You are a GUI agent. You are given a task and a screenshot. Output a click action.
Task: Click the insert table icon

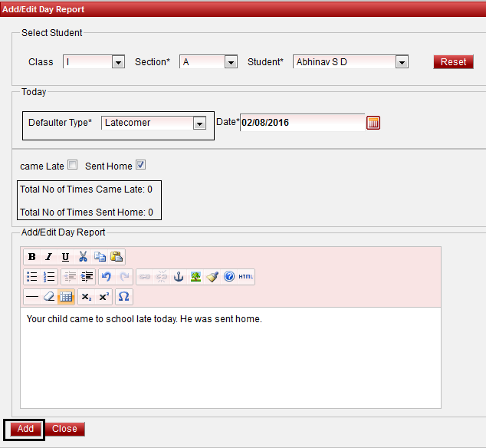point(66,297)
